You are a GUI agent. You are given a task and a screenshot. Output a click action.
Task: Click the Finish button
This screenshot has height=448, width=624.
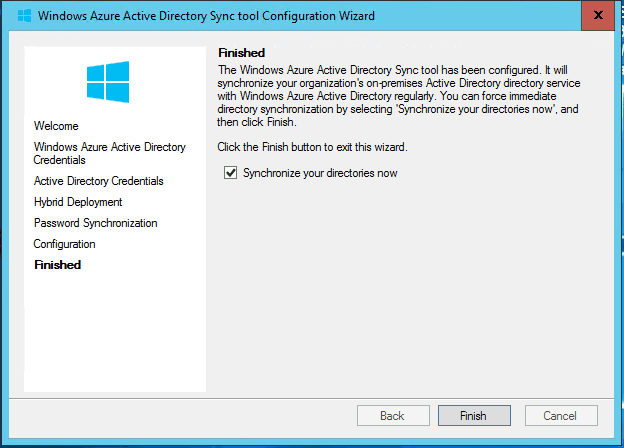pyautogui.click(x=474, y=416)
